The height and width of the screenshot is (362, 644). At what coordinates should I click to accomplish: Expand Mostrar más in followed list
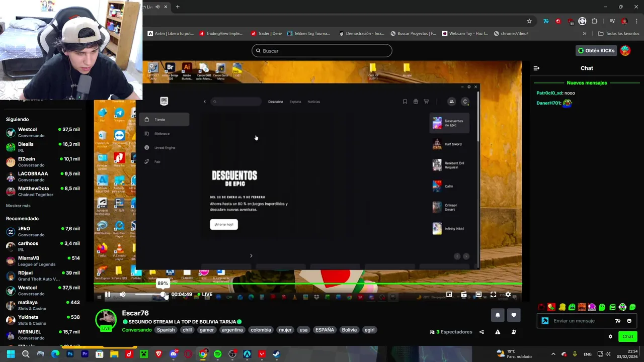[18, 206]
